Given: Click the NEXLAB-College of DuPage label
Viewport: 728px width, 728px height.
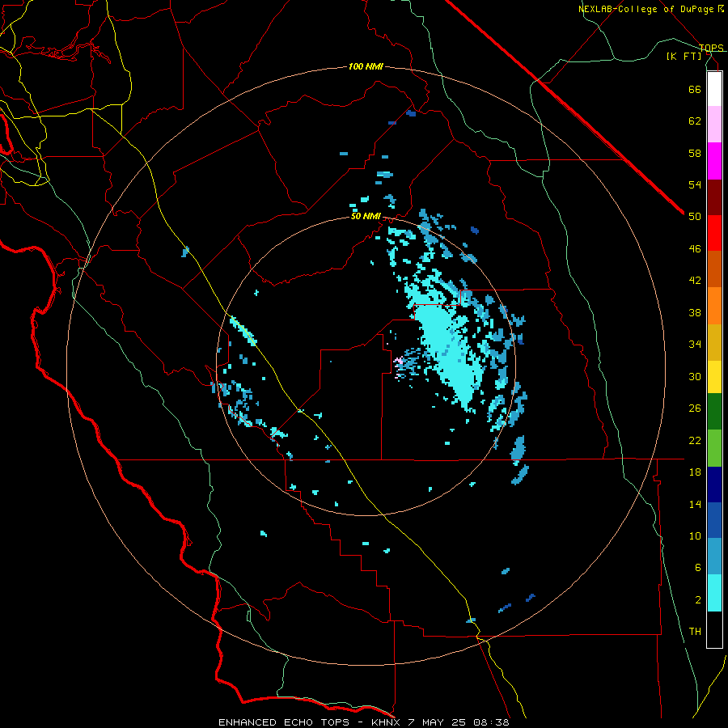Looking at the screenshot, I should pos(646,9).
